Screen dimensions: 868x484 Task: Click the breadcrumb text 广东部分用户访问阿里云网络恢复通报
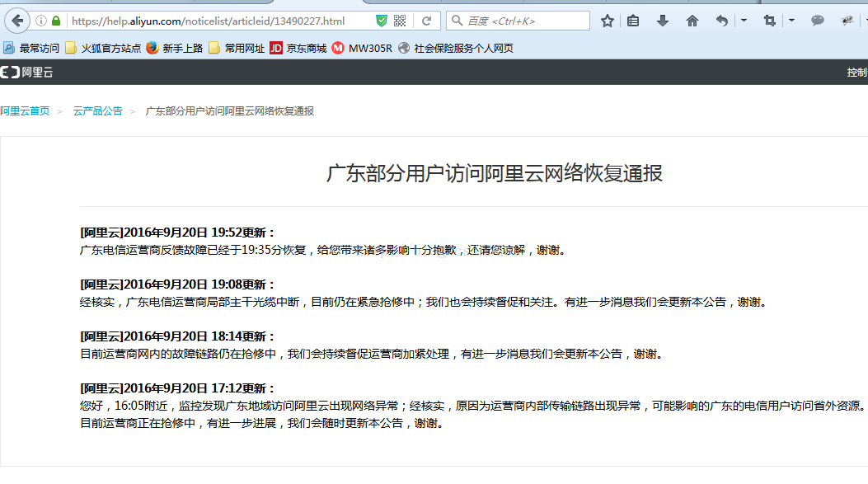coord(230,110)
